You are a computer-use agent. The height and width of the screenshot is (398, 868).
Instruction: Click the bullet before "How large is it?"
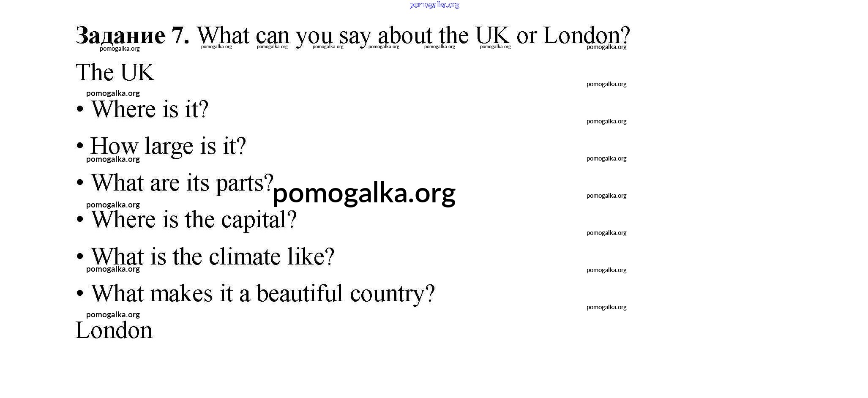[80, 146]
